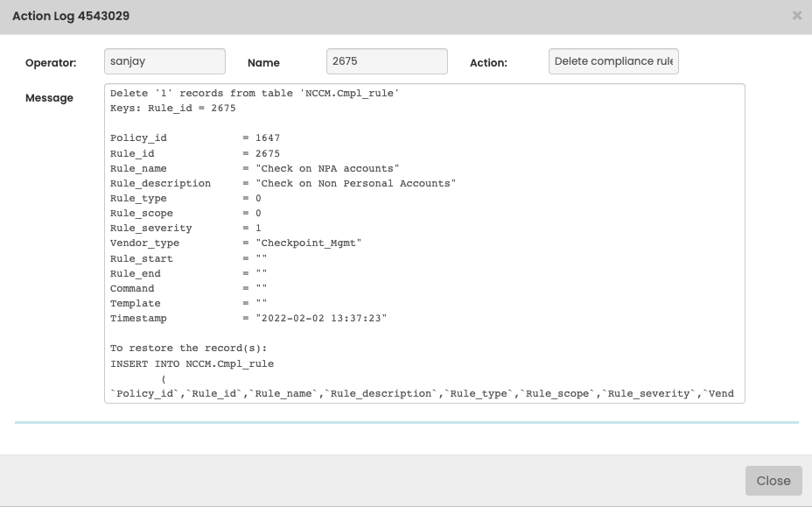This screenshot has height=507, width=812.
Task: Click the Name label
Action: click(x=263, y=63)
